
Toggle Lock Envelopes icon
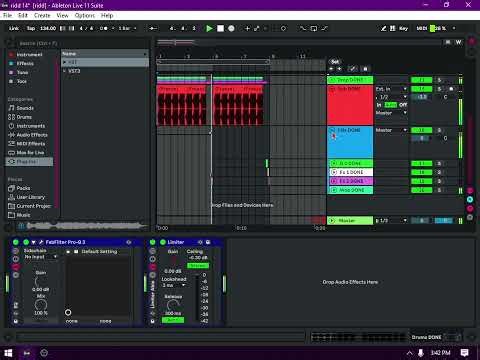tap(365, 69)
